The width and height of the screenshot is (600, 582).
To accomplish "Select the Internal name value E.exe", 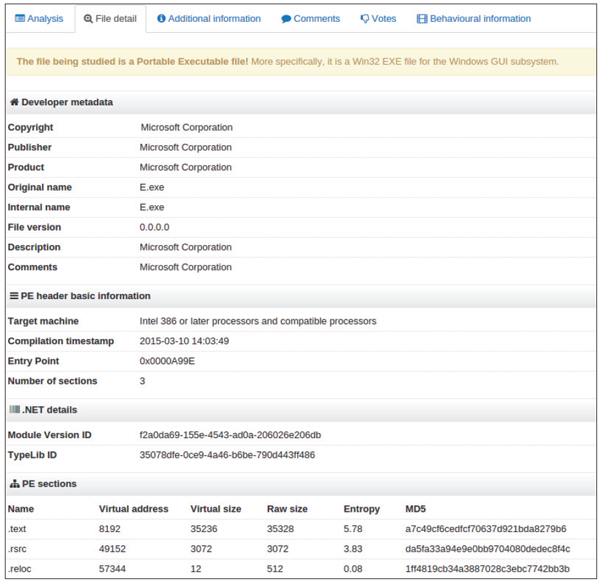I will tap(152, 207).
